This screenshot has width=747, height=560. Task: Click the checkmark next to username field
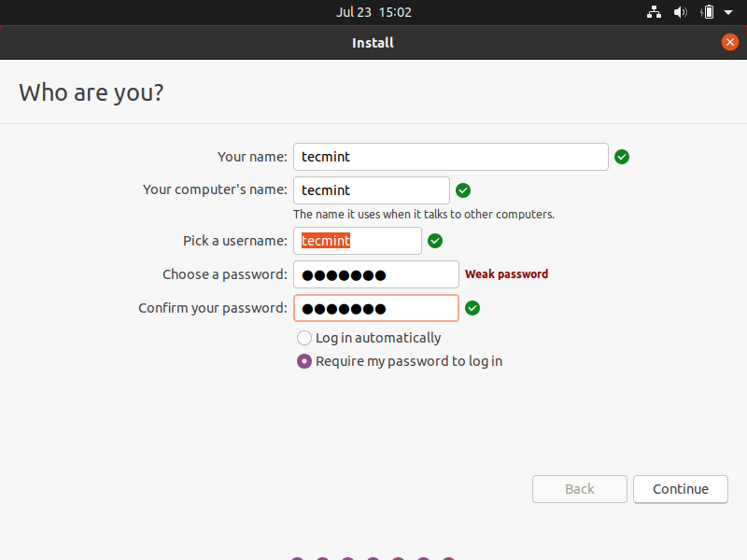tap(435, 241)
